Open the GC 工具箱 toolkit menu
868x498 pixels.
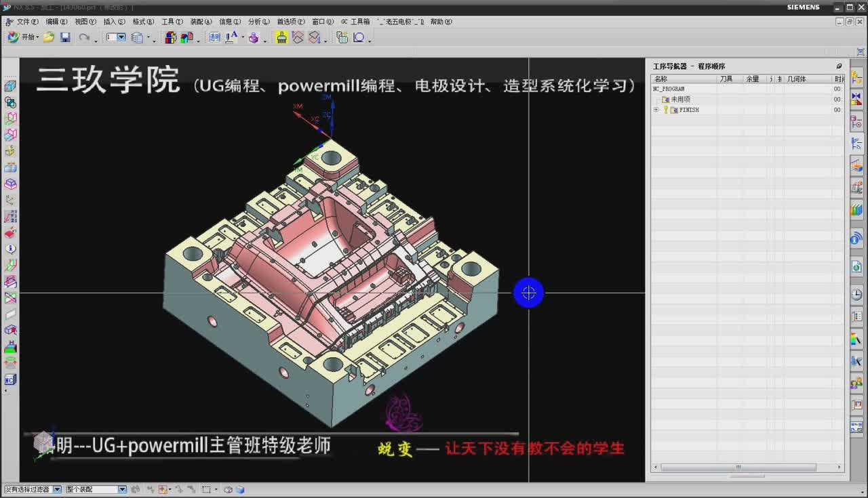(355, 22)
